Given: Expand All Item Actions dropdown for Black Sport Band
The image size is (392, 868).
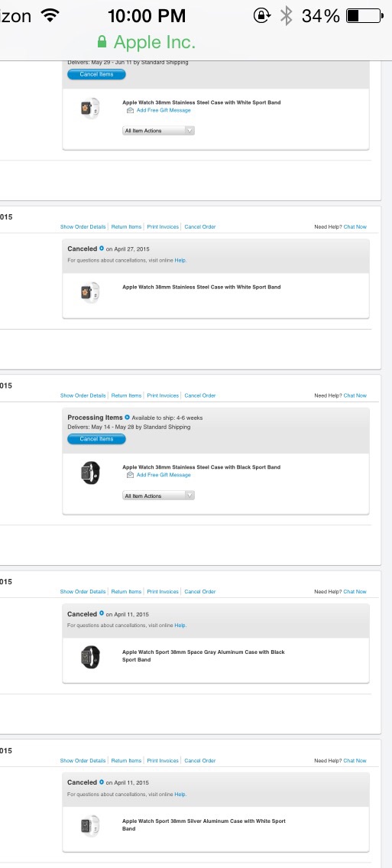Looking at the screenshot, I should [159, 496].
